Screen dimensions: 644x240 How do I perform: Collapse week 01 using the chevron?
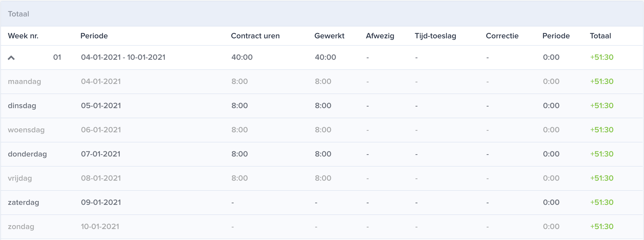[11, 58]
